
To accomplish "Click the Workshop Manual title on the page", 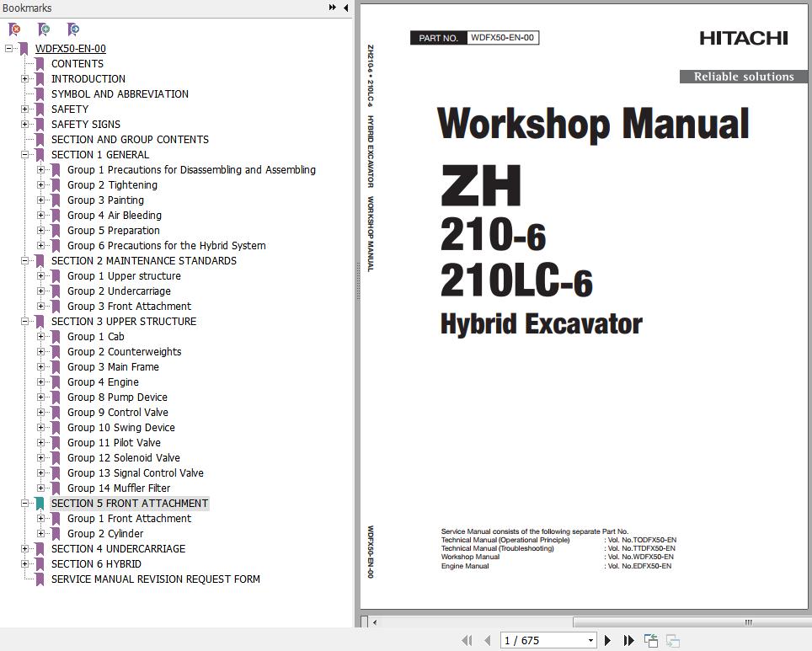I will click(x=593, y=123).
